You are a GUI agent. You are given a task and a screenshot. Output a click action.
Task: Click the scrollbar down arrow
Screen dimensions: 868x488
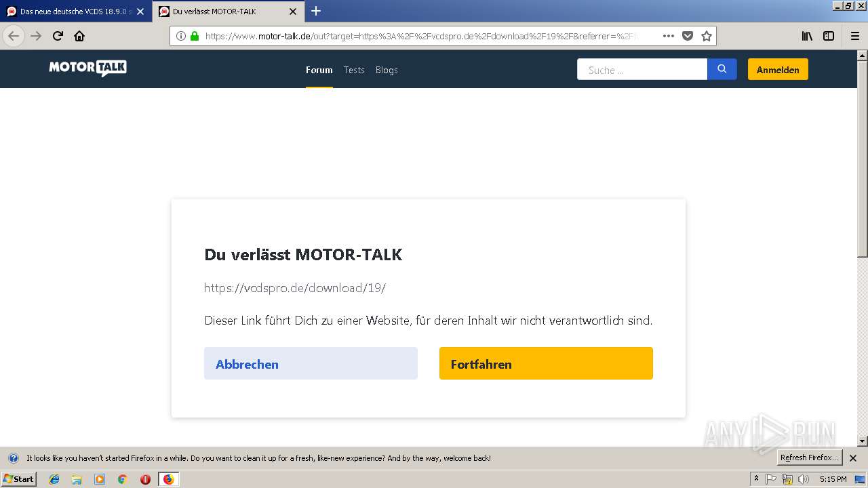tap(863, 441)
